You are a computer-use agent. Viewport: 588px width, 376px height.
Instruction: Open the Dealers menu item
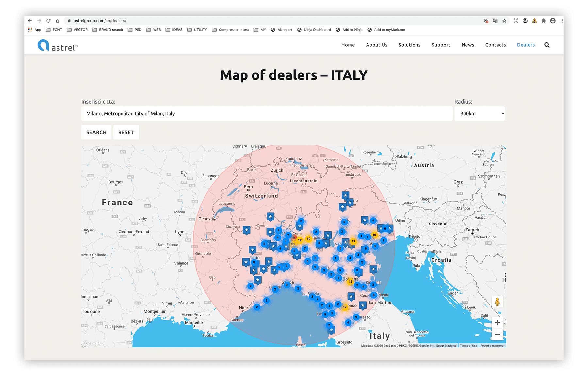tap(526, 45)
